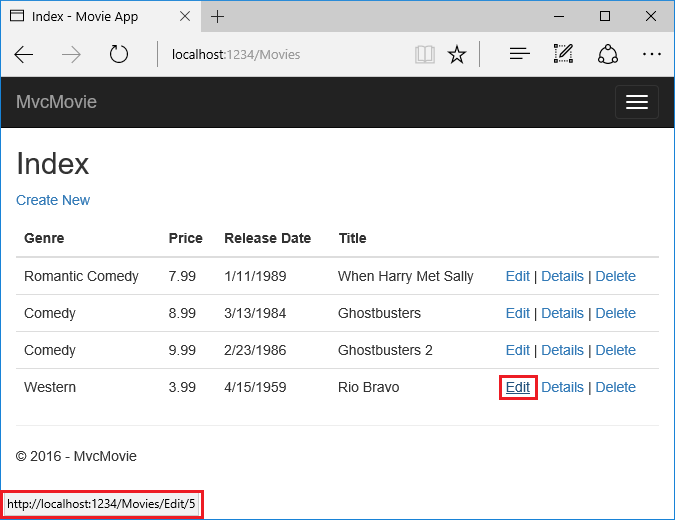
Task: Click the MvcMovie brand link
Action: click(56, 102)
